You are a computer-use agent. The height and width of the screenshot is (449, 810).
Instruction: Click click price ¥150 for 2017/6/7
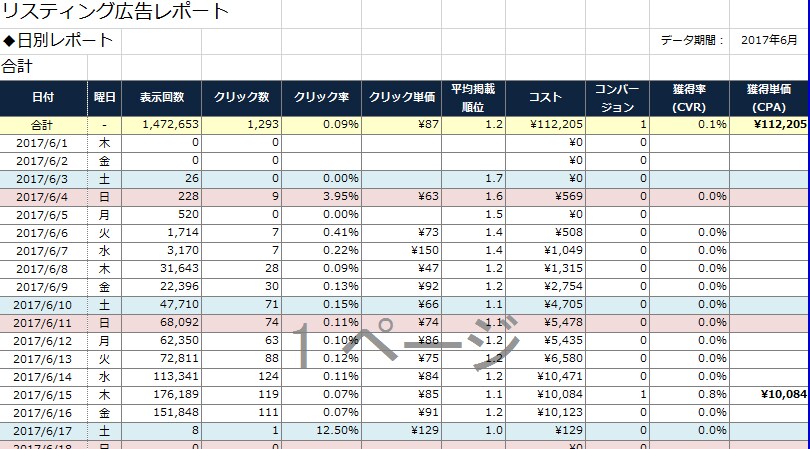[x=401, y=251]
